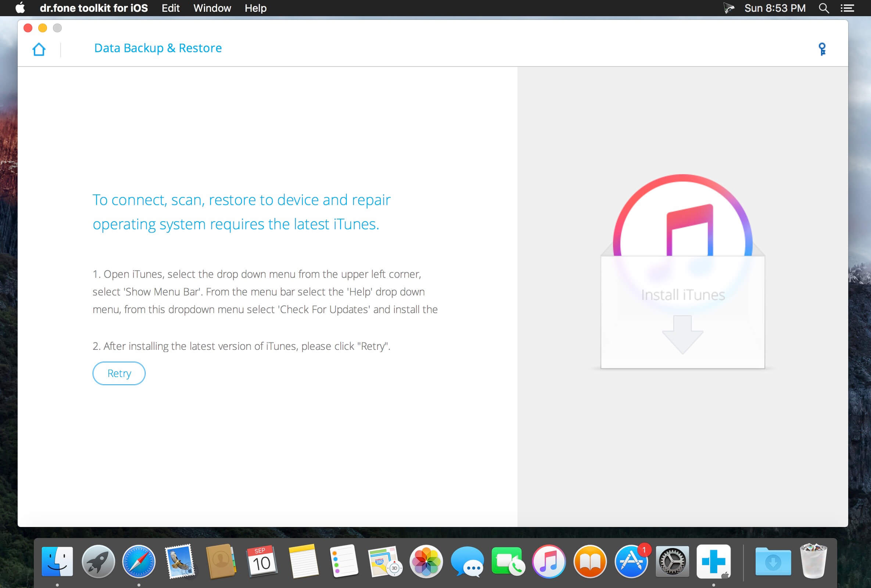Open Contacts from the Dock

[221, 562]
